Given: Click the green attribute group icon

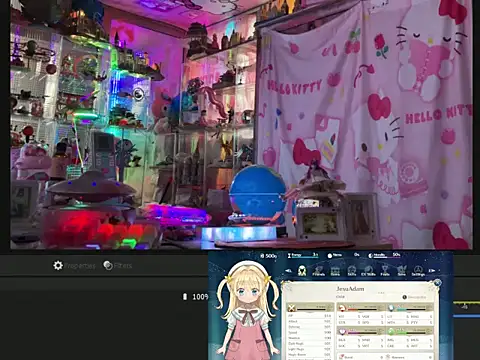Looking at the screenshot, I should click(x=391, y=331).
